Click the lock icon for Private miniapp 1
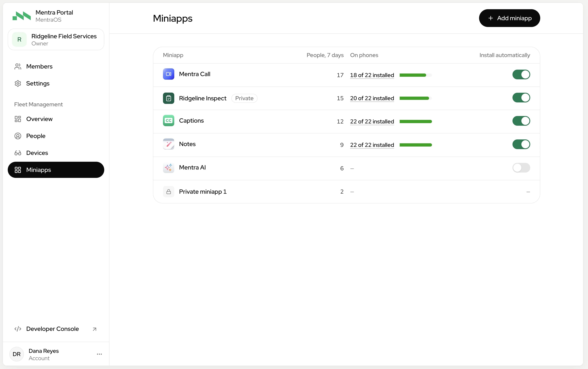This screenshot has width=588, height=369. pos(168,192)
